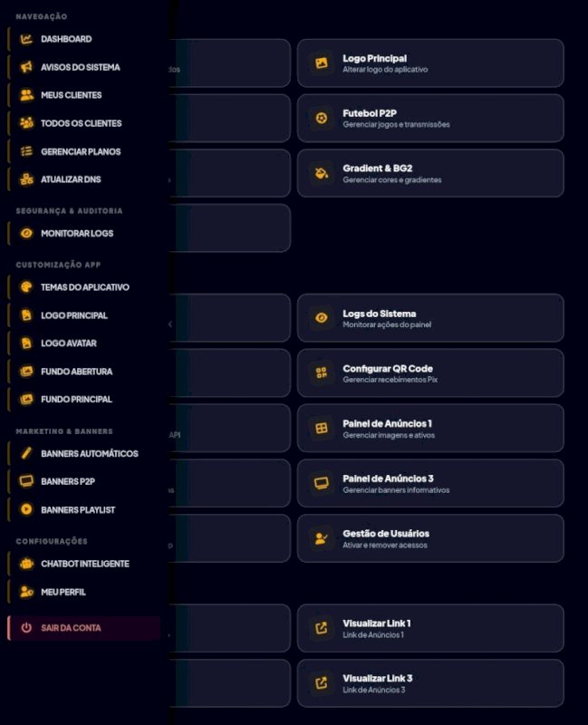
Task: Click the pencil icon for Banners Automáticos
Action: (26, 453)
